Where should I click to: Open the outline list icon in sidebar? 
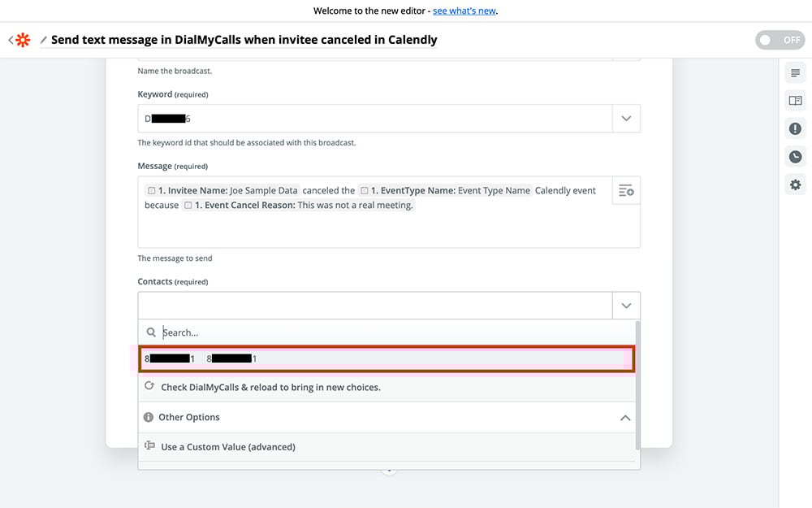coord(795,73)
